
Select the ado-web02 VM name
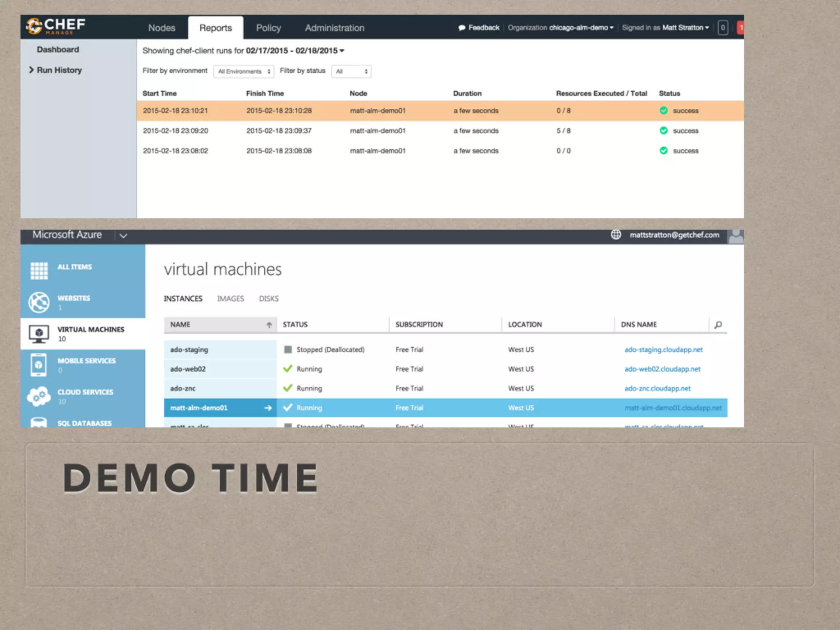pyautogui.click(x=187, y=369)
